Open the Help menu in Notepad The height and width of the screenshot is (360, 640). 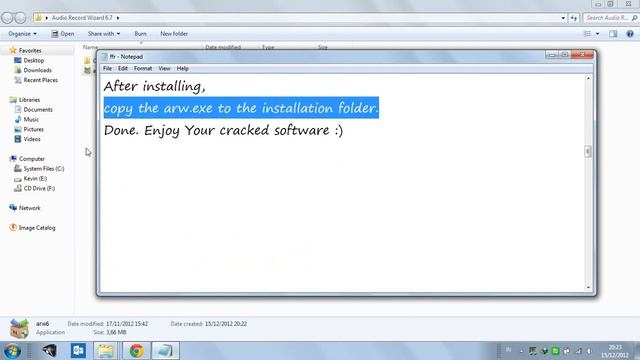182,69
